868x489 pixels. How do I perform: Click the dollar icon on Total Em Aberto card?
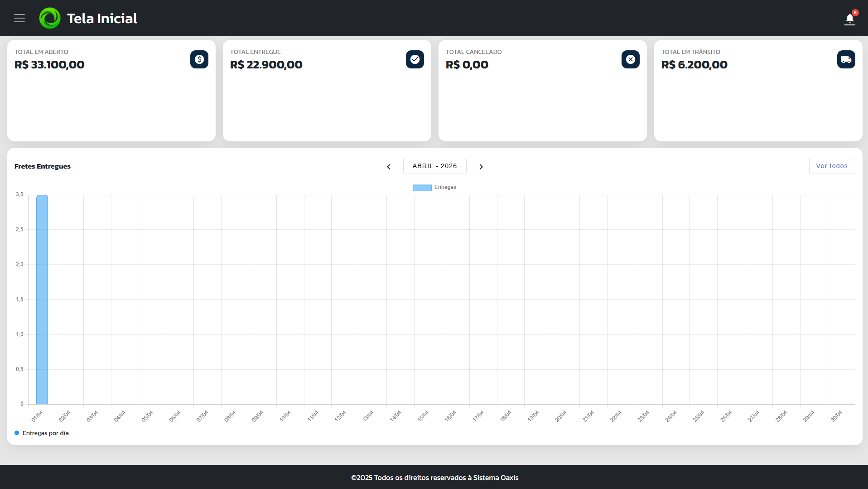click(199, 59)
